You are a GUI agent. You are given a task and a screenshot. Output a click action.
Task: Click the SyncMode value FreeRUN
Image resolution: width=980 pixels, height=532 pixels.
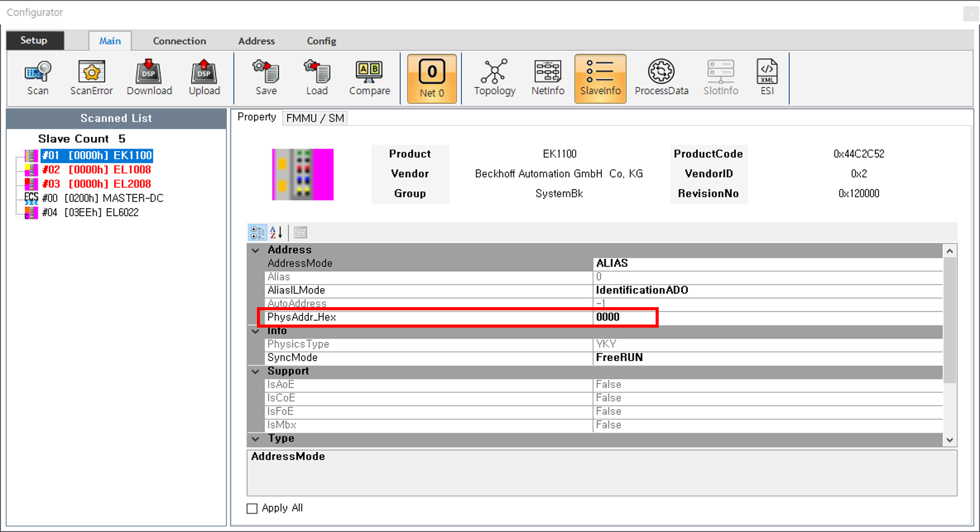(768, 357)
